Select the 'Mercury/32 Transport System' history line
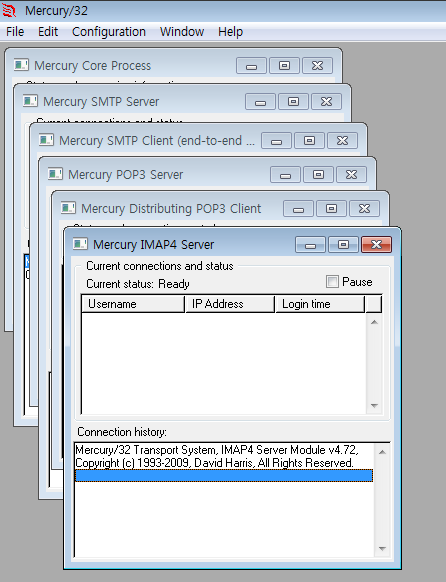This screenshot has height=582, width=446. point(224,450)
